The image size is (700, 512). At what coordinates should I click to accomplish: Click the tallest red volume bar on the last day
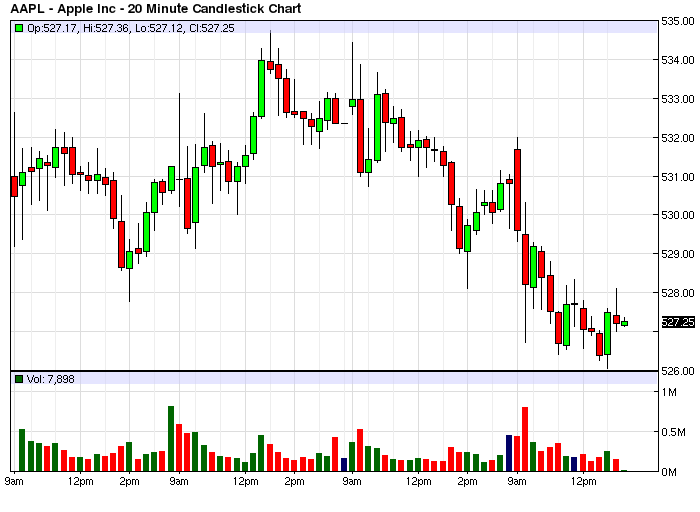pyautogui.click(x=525, y=439)
